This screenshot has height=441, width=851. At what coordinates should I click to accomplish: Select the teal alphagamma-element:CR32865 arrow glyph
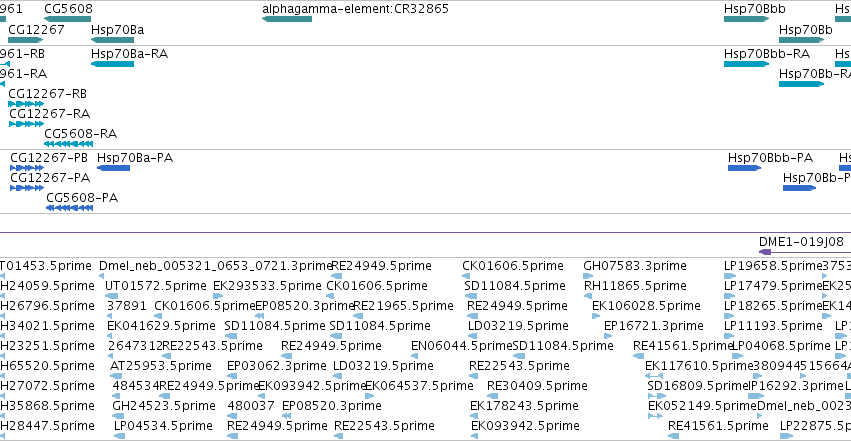pos(287,19)
